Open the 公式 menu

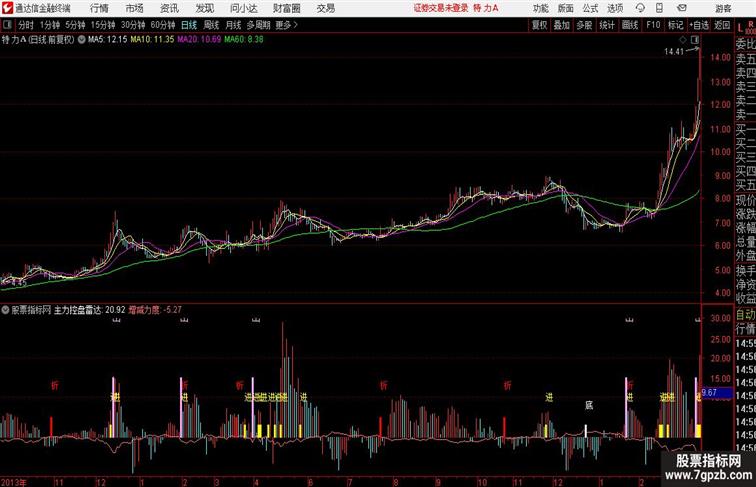[x=590, y=8]
